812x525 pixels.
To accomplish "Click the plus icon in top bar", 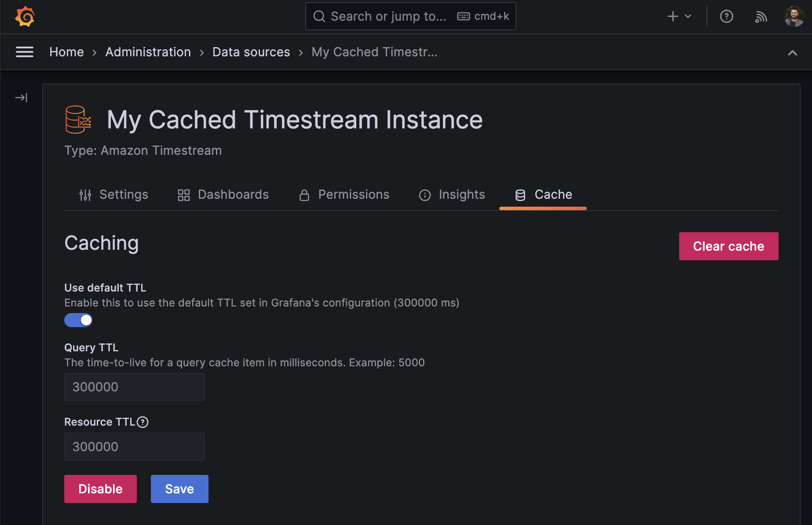I will pos(673,17).
